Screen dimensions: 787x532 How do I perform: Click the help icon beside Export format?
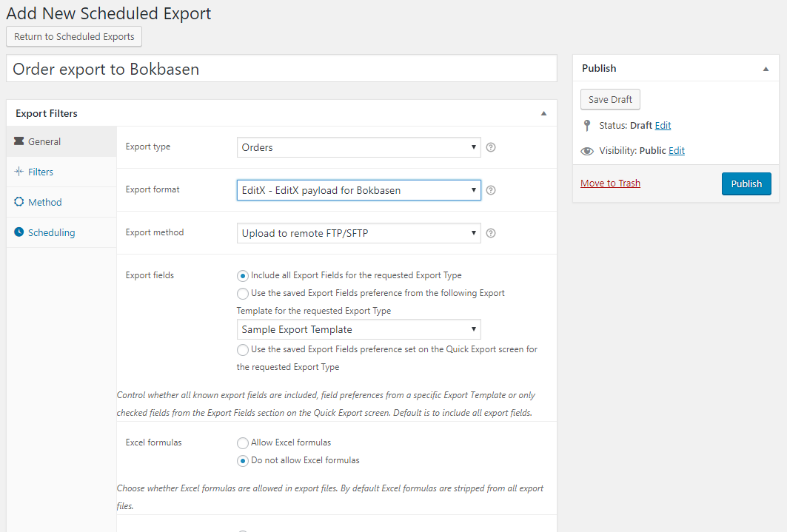coord(491,190)
